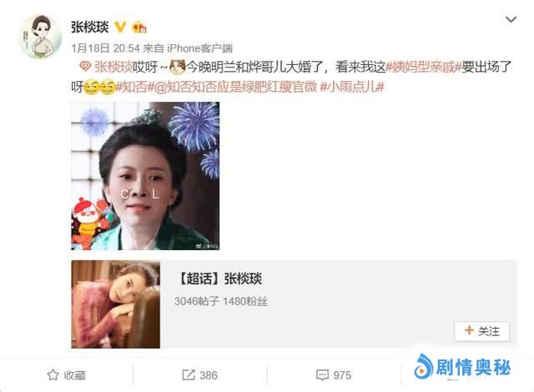
Task: Open the super-topic cover thumbnail
Action: click(x=116, y=304)
